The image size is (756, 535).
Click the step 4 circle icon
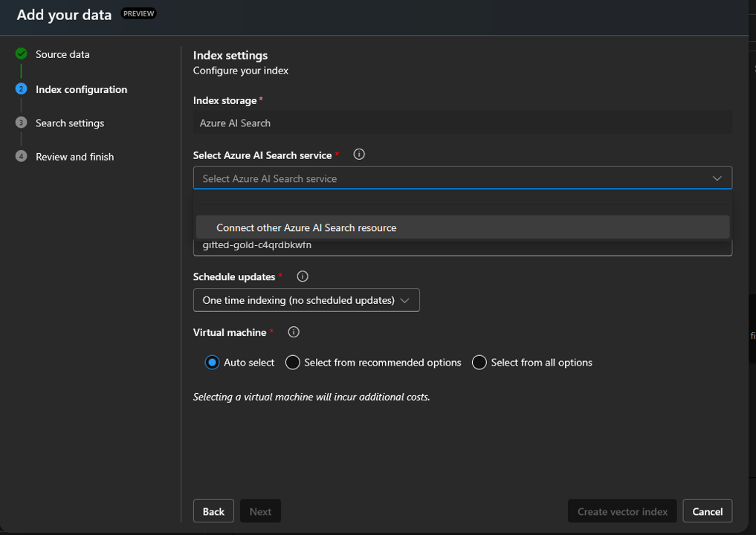20,156
